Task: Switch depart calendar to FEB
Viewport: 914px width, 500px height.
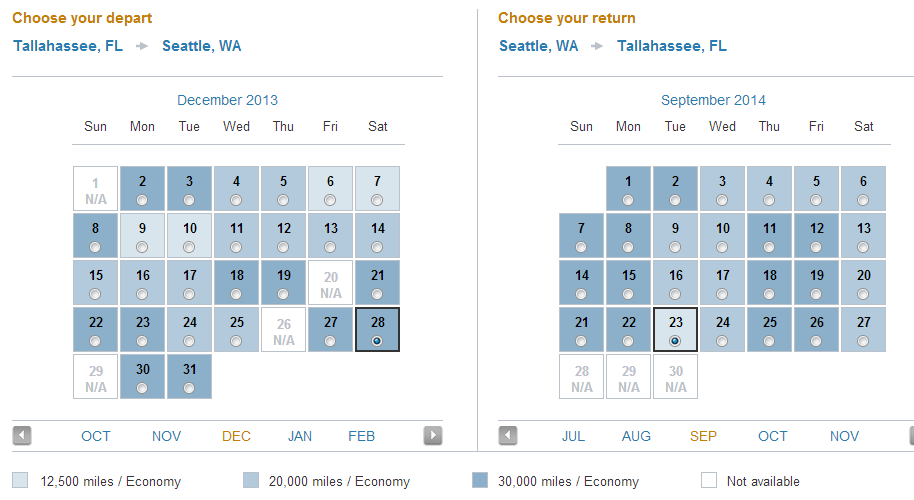Action: click(361, 436)
